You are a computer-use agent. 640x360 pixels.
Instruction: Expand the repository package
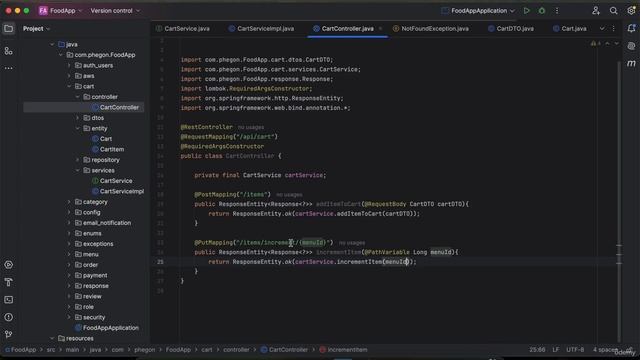click(78, 160)
